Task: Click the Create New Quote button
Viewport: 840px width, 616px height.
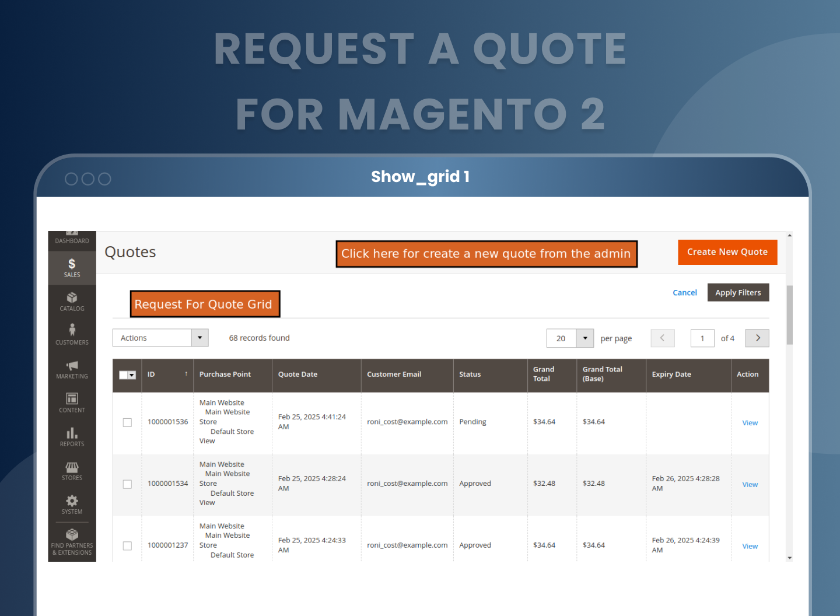Action: [727, 252]
